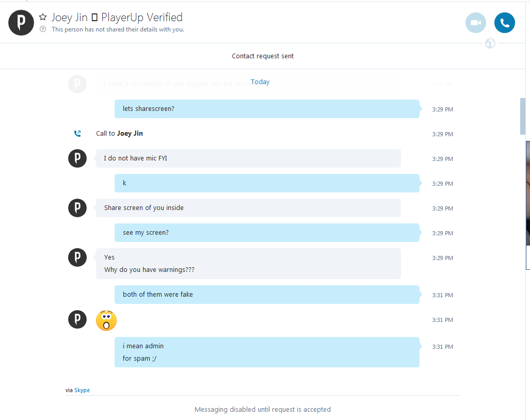Click the chat scrollbar thumb
Screen dimensions: 530x420
click(523, 116)
